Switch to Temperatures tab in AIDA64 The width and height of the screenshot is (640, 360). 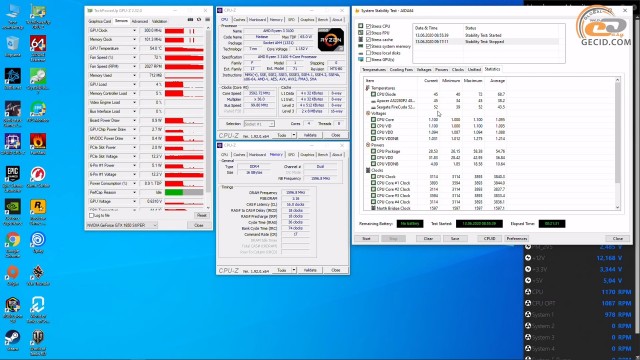(373, 70)
